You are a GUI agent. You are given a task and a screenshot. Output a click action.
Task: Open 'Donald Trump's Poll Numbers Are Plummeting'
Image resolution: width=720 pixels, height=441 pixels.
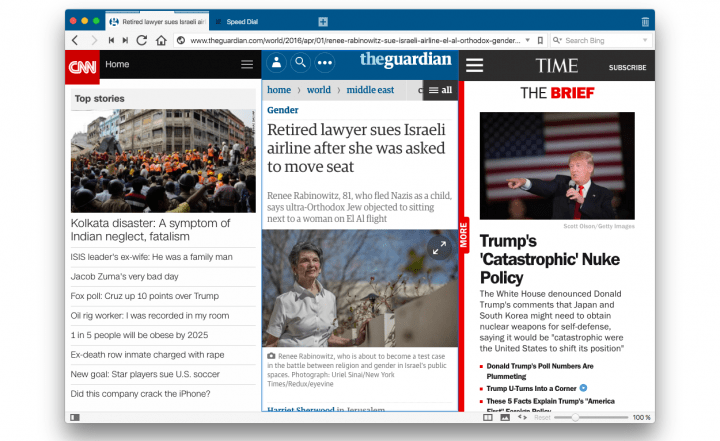click(x=540, y=371)
